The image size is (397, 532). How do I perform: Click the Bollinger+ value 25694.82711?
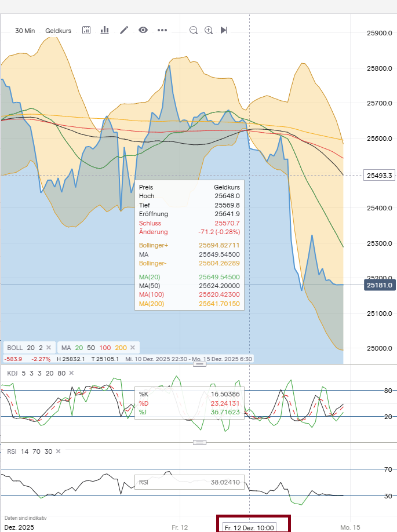219,245
